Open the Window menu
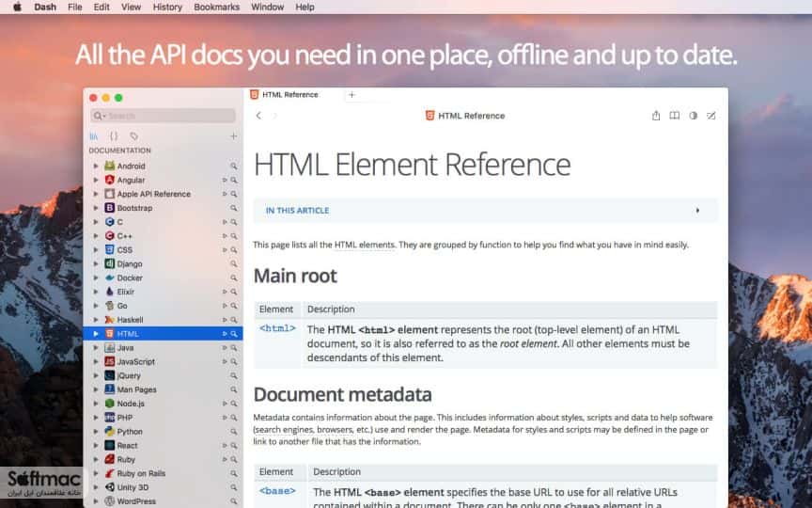 267,7
